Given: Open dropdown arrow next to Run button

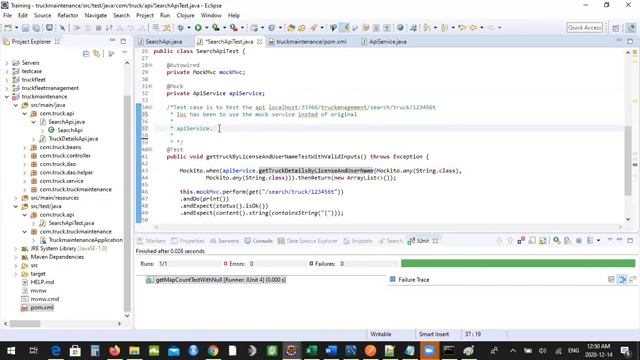Looking at the screenshot, I should pyautogui.click(x=206, y=28).
